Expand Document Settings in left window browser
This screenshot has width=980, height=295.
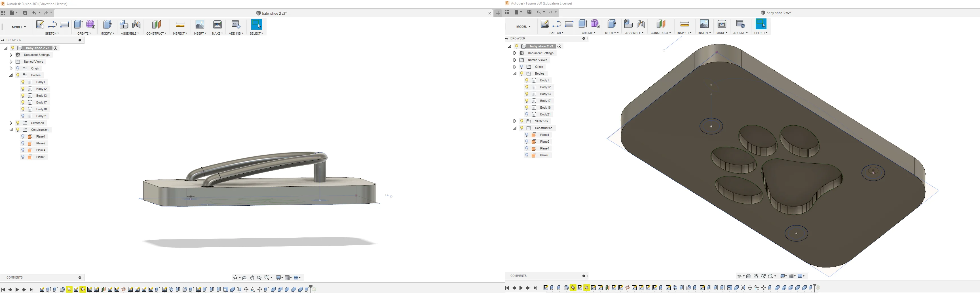[11, 55]
